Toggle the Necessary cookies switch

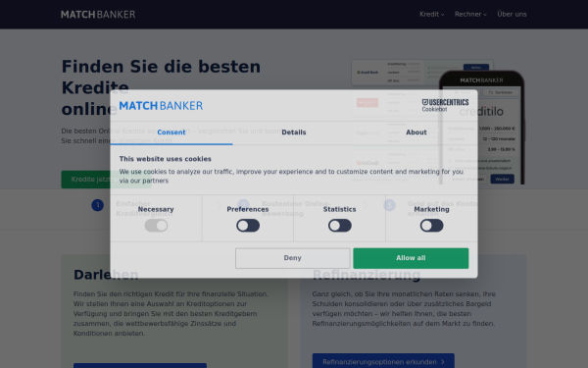tap(156, 226)
